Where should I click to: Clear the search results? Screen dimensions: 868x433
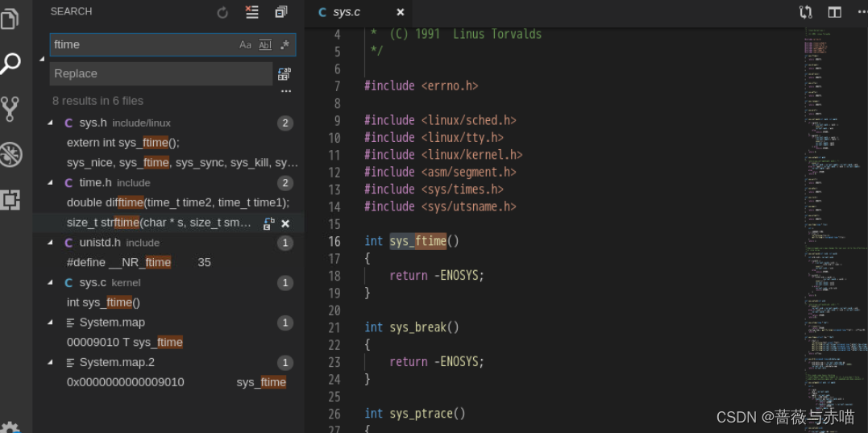tap(252, 12)
